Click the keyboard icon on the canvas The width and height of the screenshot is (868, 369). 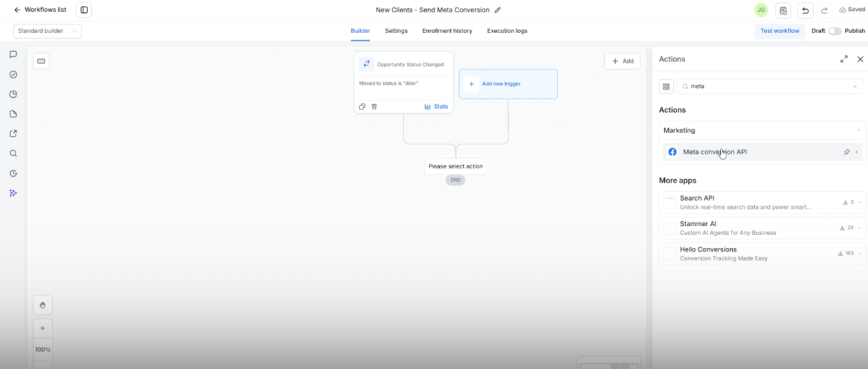pos(41,61)
